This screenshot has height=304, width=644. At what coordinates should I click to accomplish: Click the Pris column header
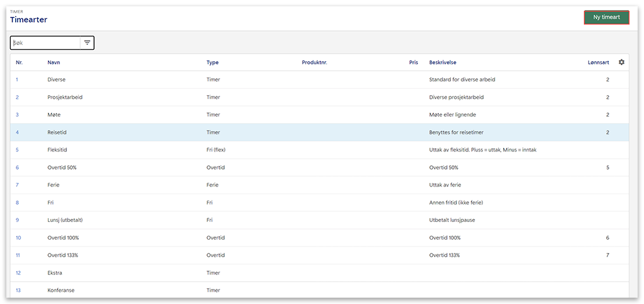coord(414,62)
